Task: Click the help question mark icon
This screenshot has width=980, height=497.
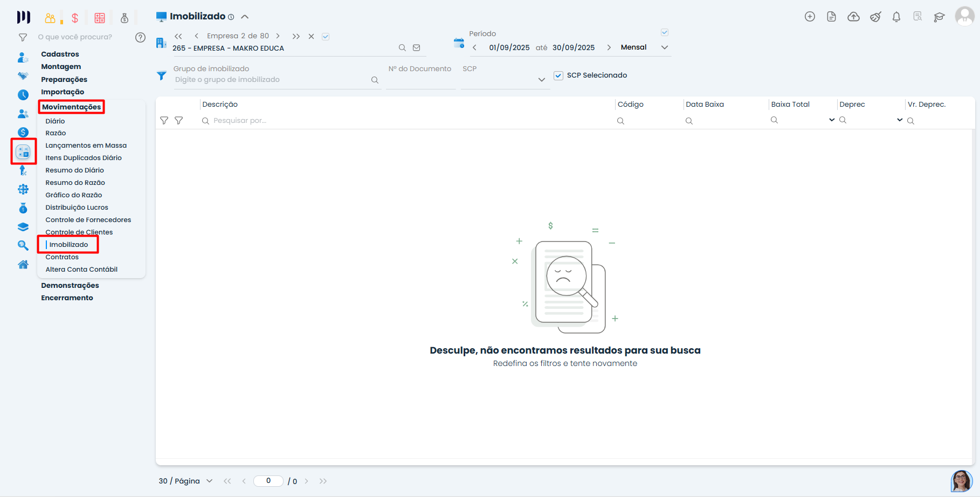Action: [140, 37]
